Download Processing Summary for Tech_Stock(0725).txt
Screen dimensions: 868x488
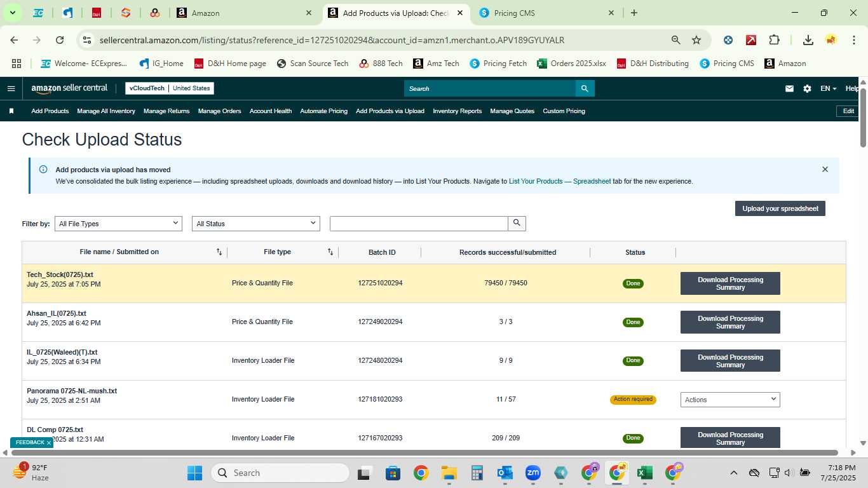point(730,283)
